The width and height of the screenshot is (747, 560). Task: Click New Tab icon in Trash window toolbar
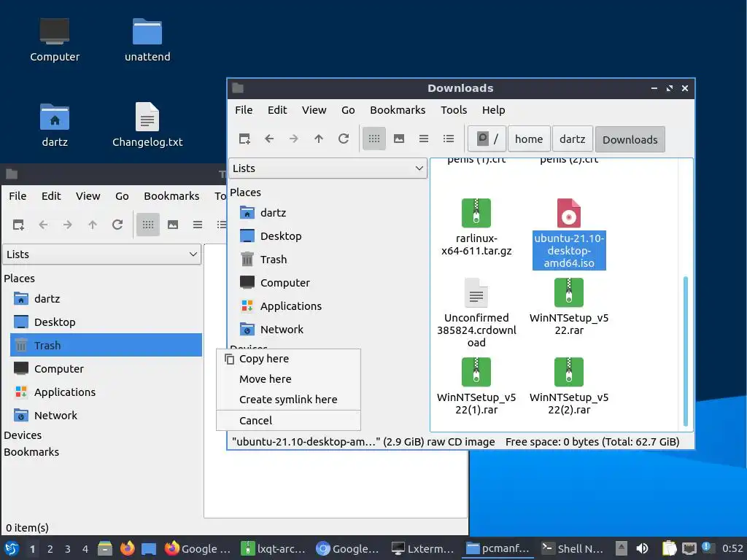(x=18, y=225)
